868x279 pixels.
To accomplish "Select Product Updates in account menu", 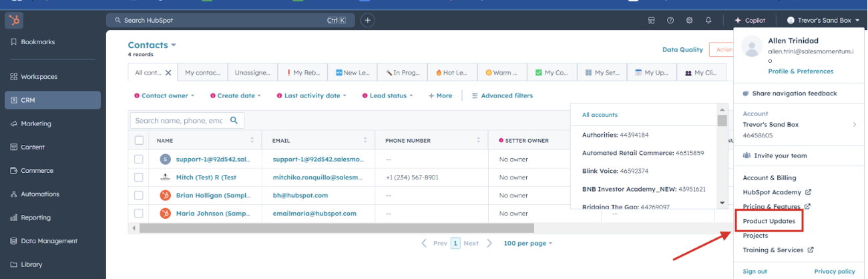I will pyautogui.click(x=769, y=220).
